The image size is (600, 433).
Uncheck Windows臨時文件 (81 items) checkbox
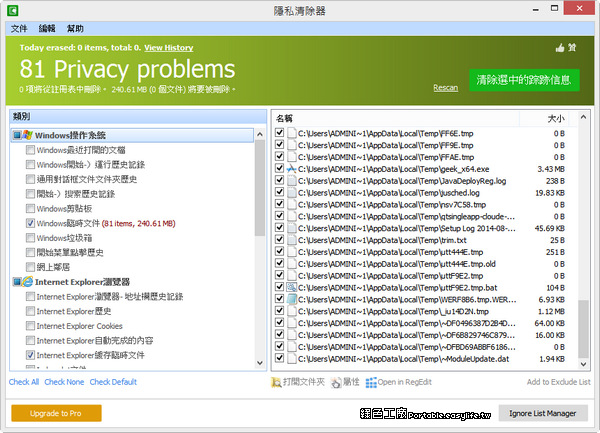pos(30,223)
